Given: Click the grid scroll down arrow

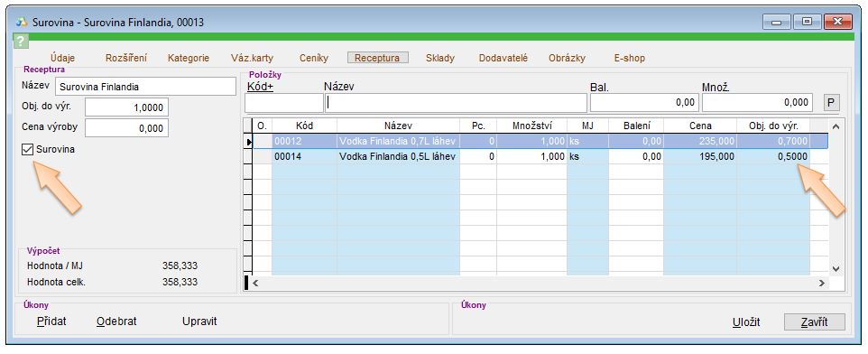Looking at the screenshot, I should pyautogui.click(x=836, y=269).
